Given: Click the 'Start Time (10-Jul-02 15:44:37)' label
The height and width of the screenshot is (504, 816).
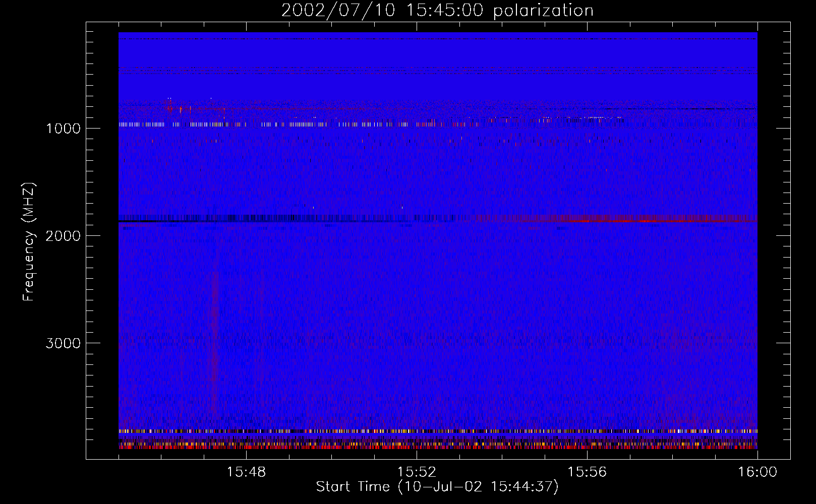Looking at the screenshot, I should click(437, 487).
